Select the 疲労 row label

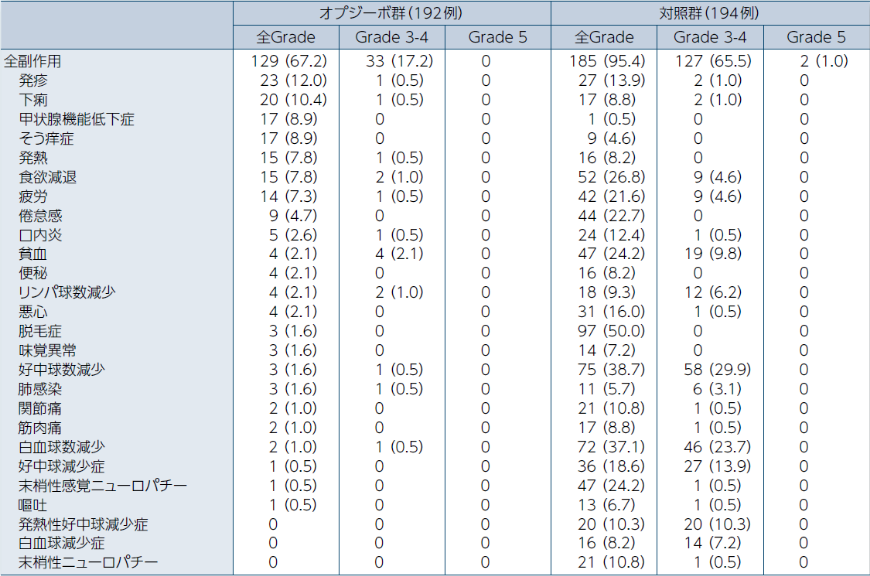(x=33, y=196)
